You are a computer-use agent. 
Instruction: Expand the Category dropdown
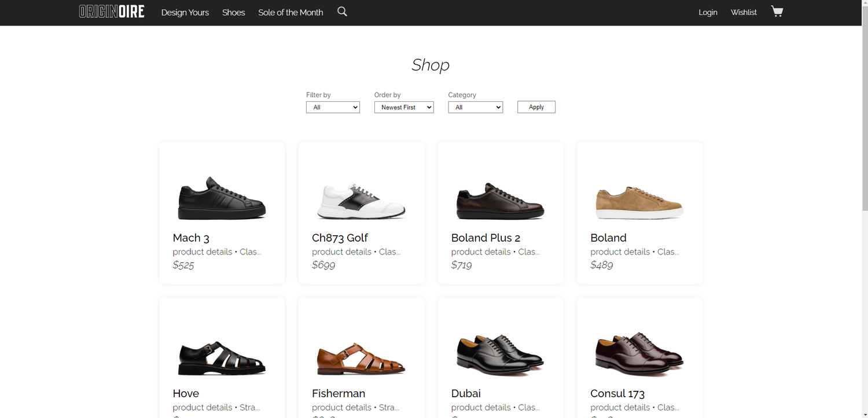coord(476,107)
